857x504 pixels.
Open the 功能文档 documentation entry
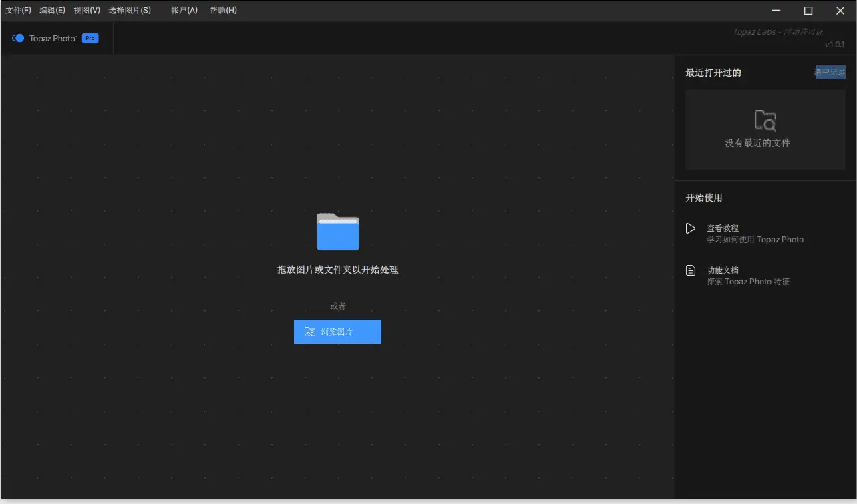722,270
